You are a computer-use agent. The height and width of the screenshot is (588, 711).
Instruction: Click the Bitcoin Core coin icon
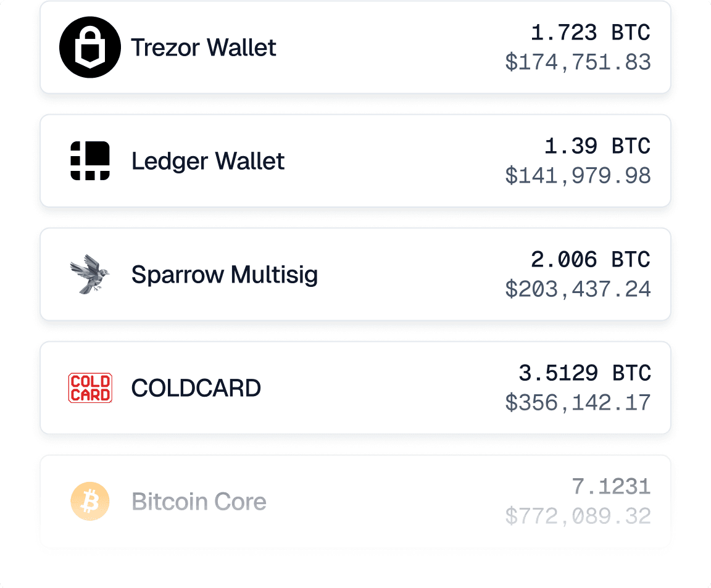[89, 501]
